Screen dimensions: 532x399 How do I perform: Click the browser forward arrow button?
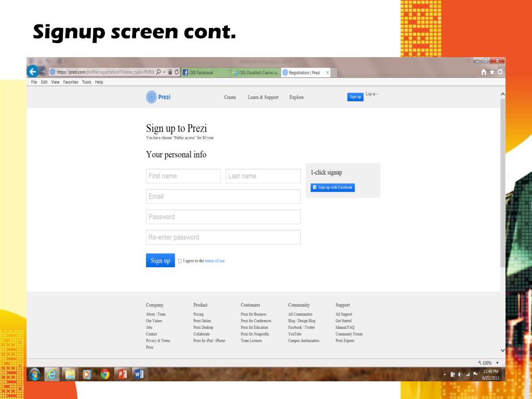click(x=43, y=72)
